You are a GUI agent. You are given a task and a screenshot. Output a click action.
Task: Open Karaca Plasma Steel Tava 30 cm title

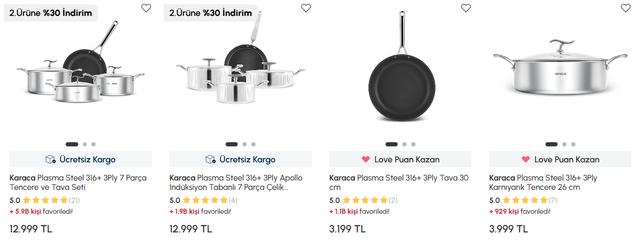398,182
